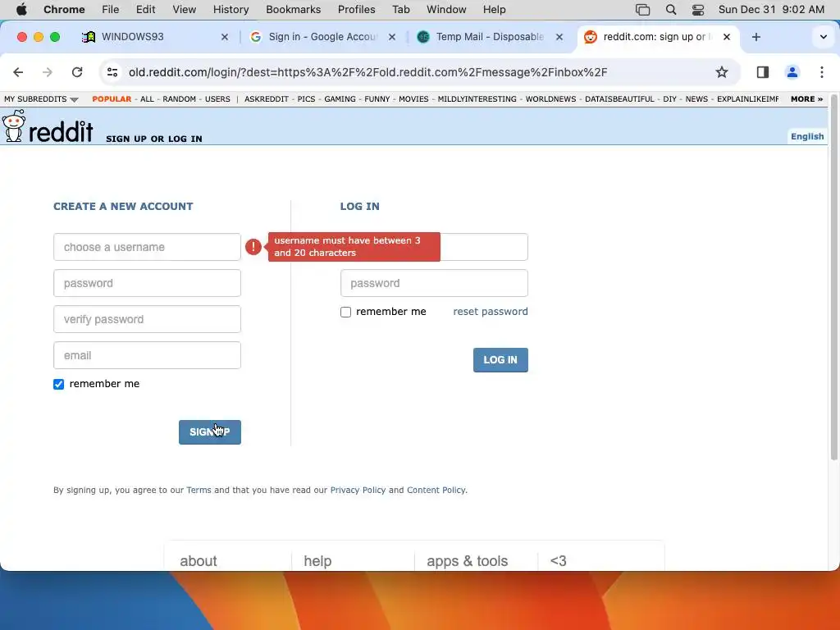Open the File menu
This screenshot has width=840, height=630.
pos(111,9)
